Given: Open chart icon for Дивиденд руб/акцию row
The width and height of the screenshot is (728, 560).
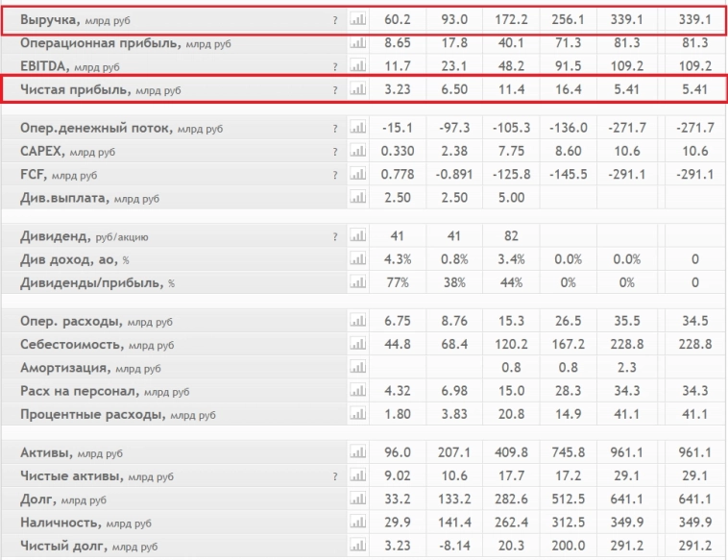Looking at the screenshot, I should click(357, 236).
